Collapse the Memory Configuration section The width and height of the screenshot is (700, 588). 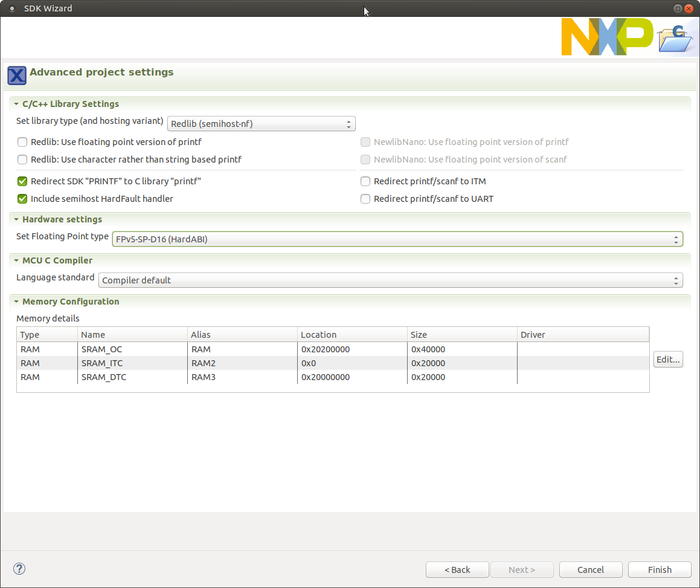pyautogui.click(x=16, y=302)
